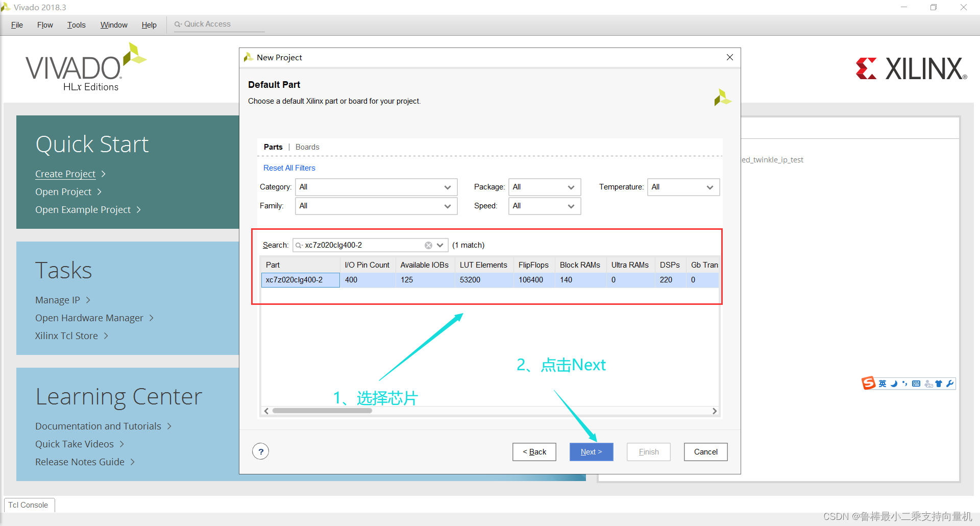Click Documentation and Tutorials link
This screenshot has width=980, height=526.
tap(98, 426)
